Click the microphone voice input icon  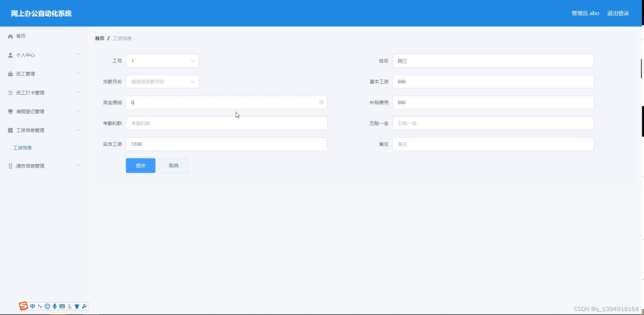55,306
